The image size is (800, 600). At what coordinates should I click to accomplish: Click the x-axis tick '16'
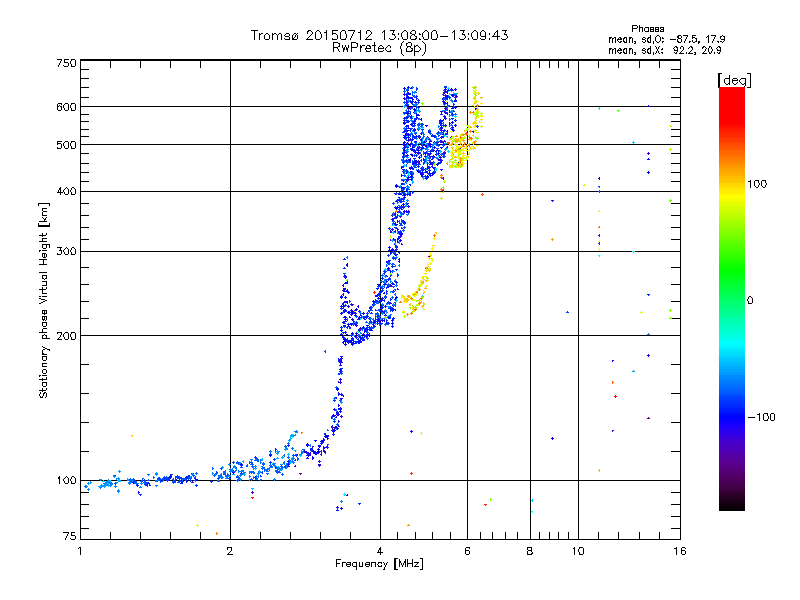pos(680,551)
